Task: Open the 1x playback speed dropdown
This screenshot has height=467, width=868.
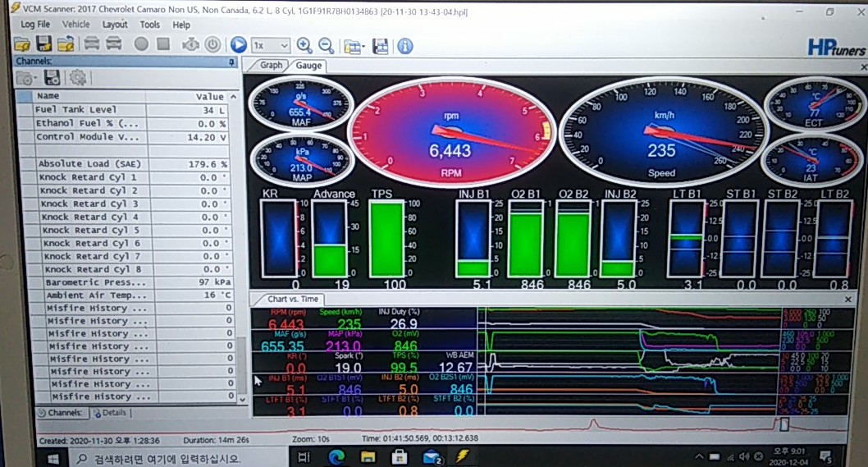Action: coord(270,45)
